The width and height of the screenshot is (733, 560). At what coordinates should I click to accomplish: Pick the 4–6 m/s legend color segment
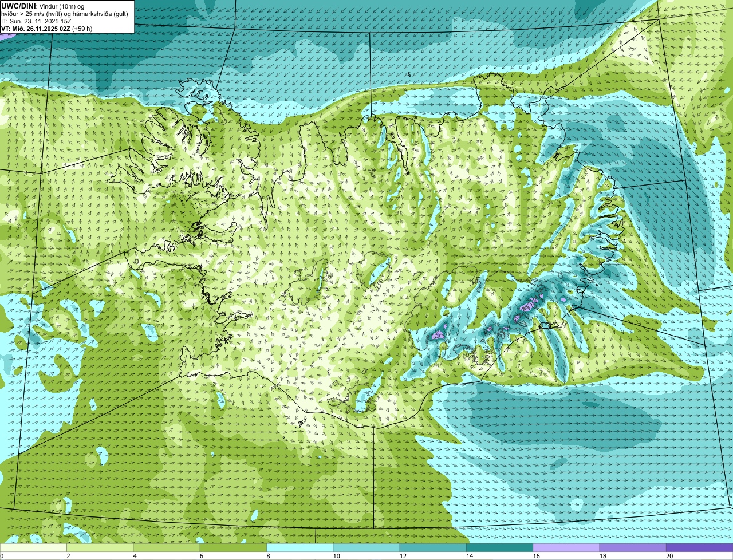coord(167,547)
